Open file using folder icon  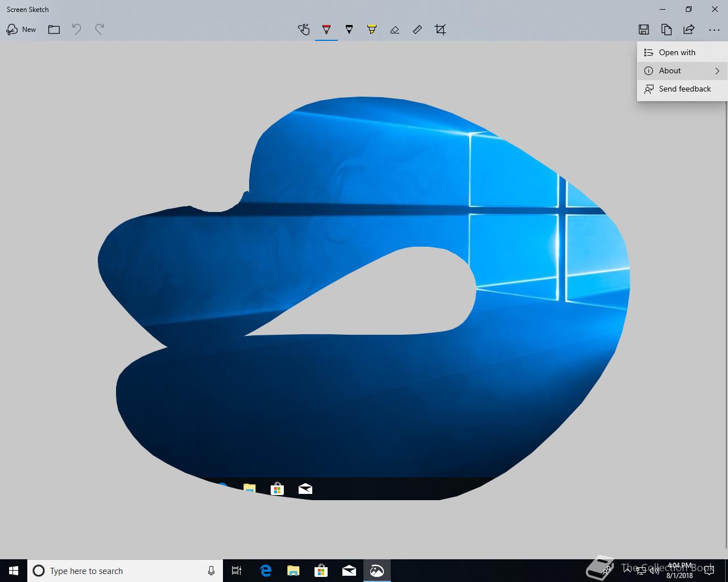[54, 30]
